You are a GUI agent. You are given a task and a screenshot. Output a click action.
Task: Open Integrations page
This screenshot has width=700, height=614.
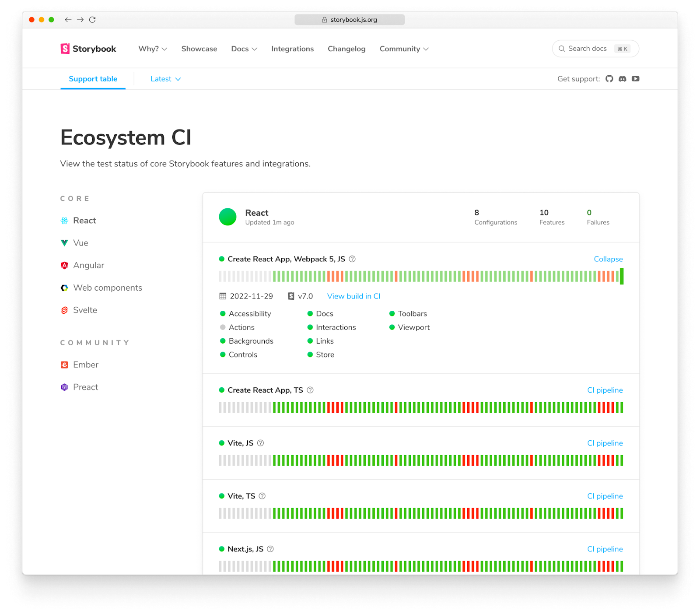tap(292, 49)
